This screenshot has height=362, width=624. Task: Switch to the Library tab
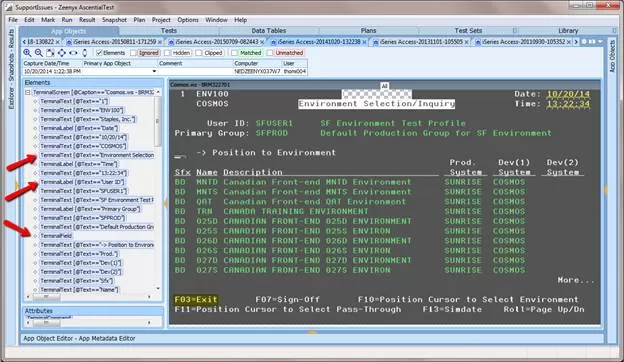click(x=568, y=31)
